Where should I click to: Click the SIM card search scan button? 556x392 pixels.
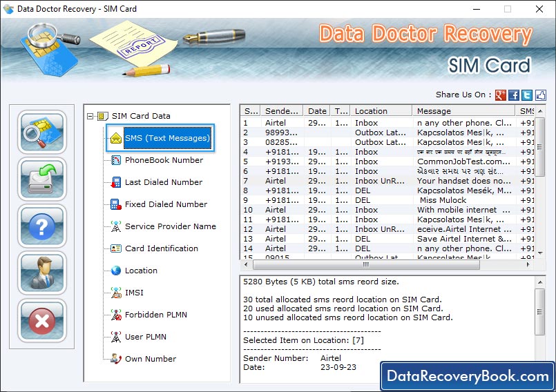click(42, 132)
